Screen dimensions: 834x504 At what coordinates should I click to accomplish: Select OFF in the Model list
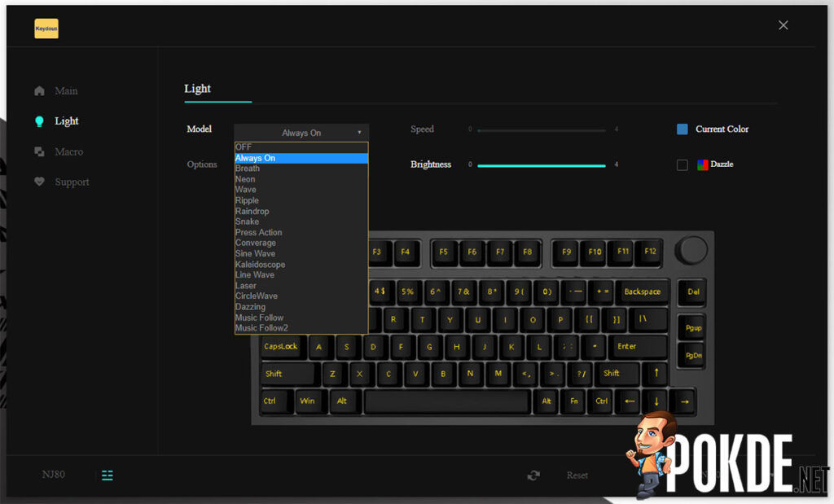tap(301, 147)
